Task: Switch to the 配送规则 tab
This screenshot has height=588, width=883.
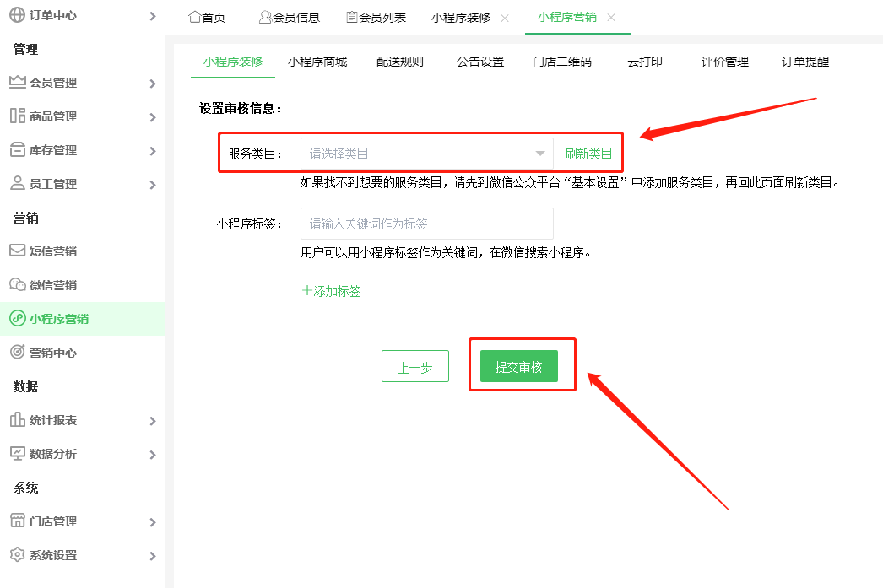Action: (x=399, y=61)
